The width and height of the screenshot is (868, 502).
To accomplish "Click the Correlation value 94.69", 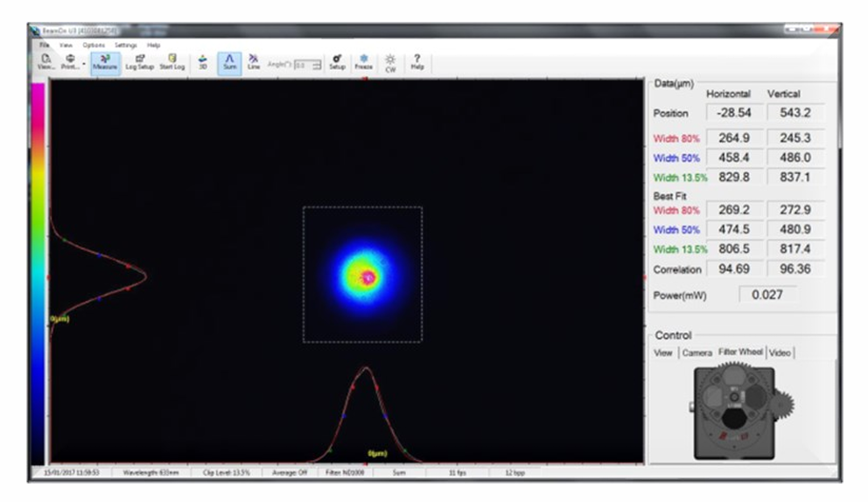I will (734, 269).
